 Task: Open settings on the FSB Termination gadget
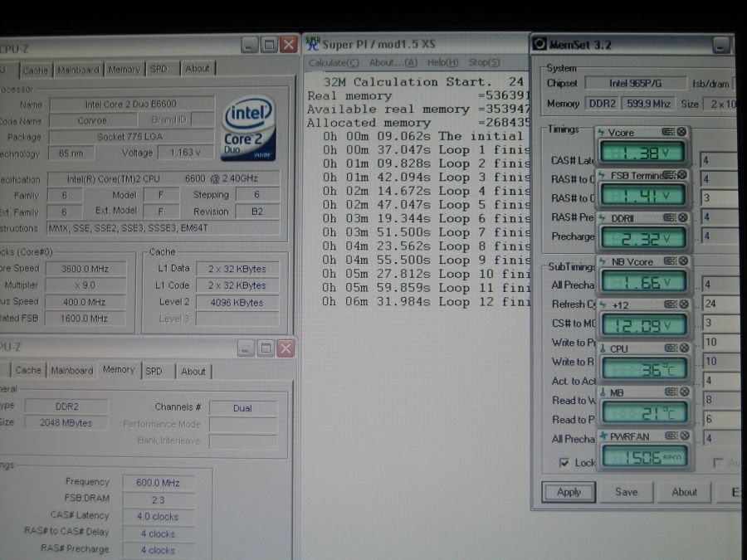click(669, 175)
